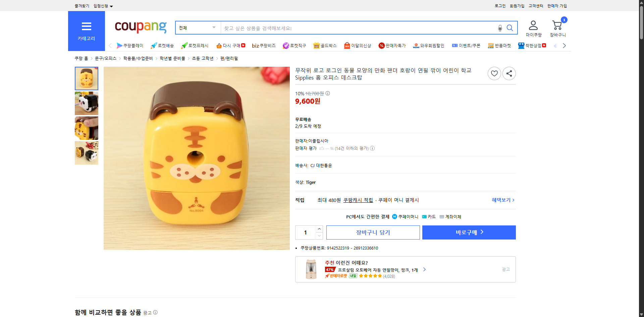Select the 로켓프레시 nav icon
This screenshot has width=644, height=317.
[x=184, y=46]
